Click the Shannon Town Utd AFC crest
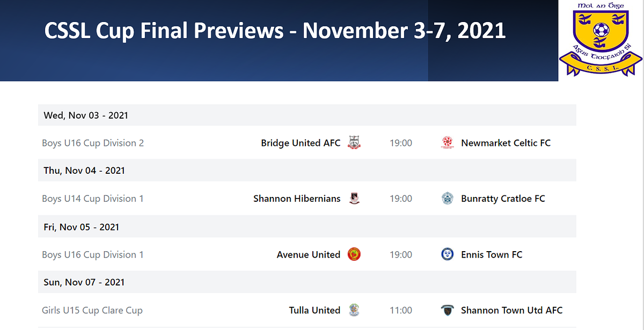644x330 pixels. point(447,310)
